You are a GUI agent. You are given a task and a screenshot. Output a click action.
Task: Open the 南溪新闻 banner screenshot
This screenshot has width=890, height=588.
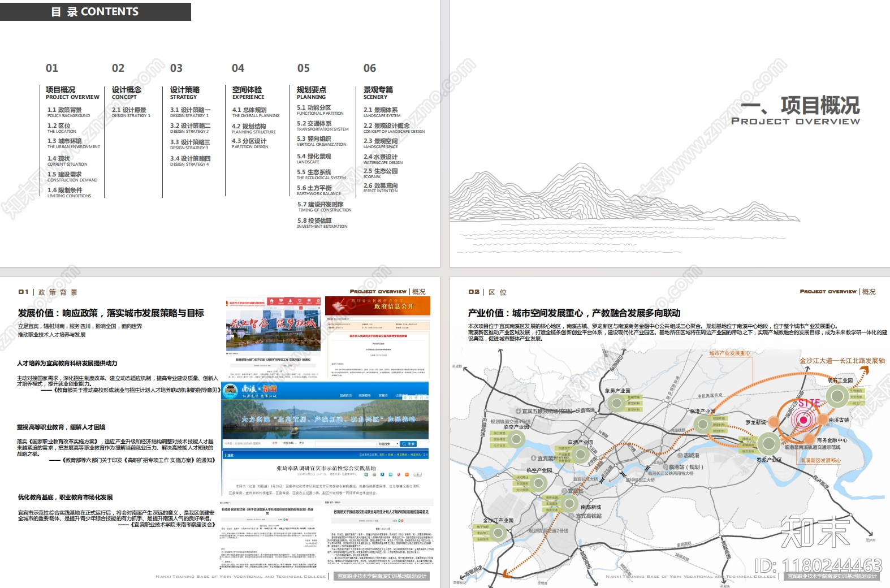325,410
